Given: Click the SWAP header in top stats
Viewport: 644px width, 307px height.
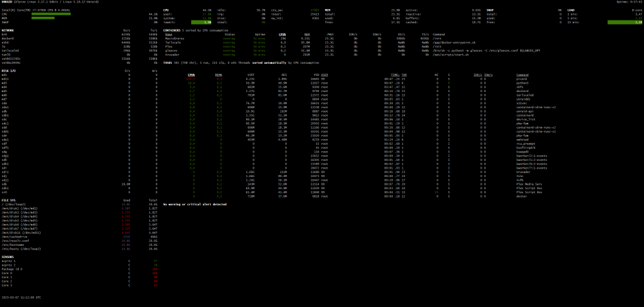Looking at the screenshot, I should tap(491, 10).
